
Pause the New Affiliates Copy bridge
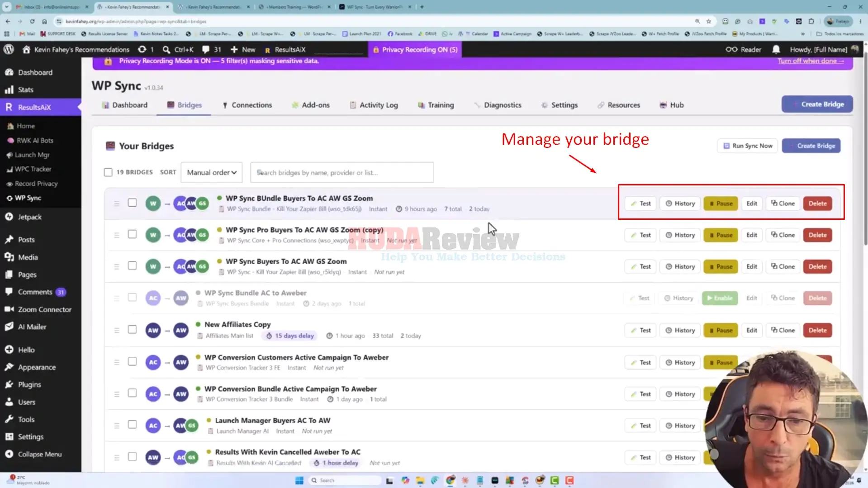pyautogui.click(x=721, y=330)
